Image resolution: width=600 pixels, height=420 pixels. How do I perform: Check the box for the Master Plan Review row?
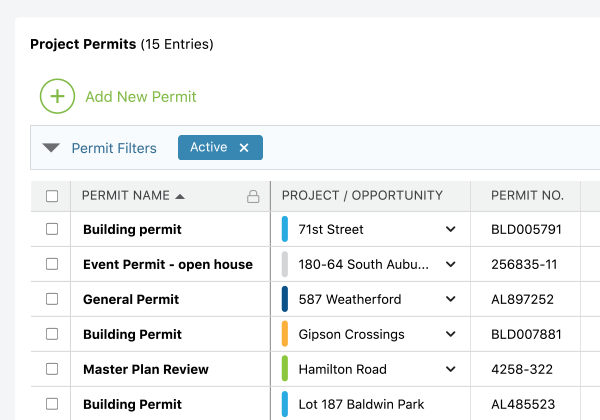coord(52,369)
